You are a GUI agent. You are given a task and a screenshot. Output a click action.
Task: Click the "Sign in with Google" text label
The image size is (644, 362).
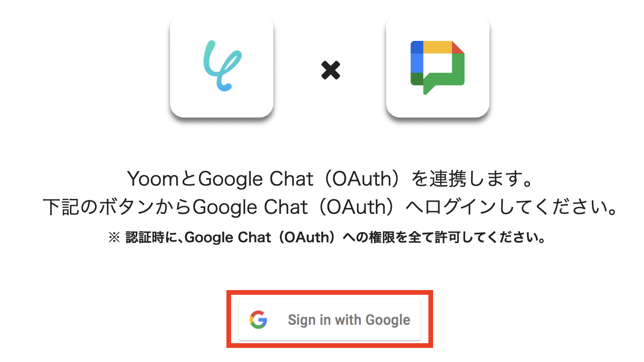pyautogui.click(x=349, y=320)
